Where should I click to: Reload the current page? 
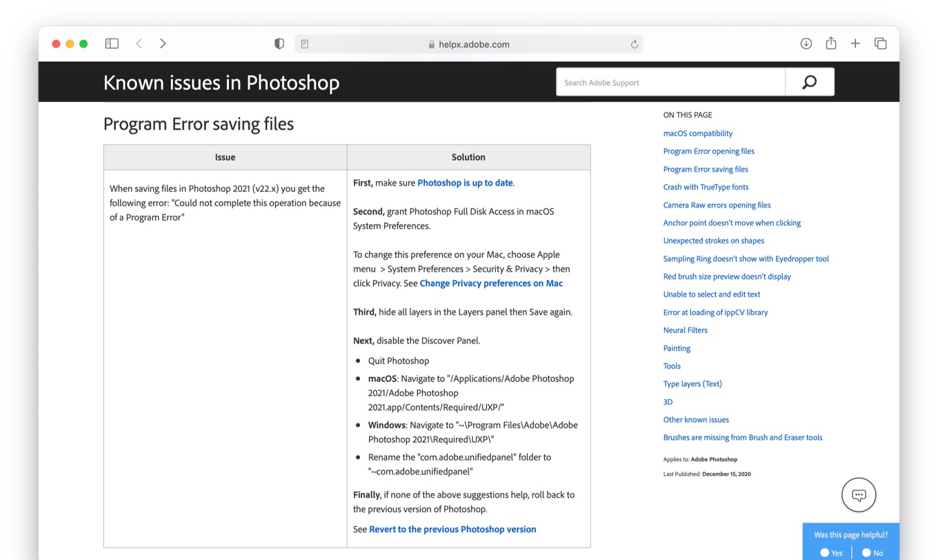click(634, 43)
